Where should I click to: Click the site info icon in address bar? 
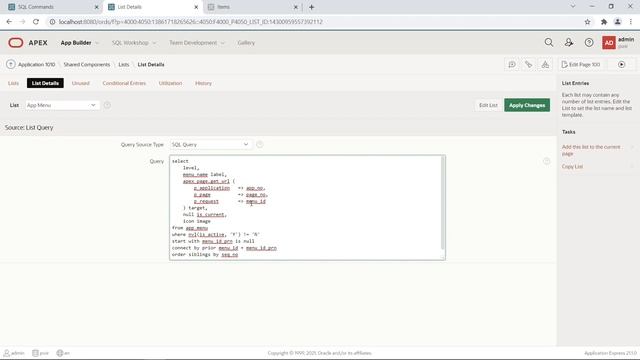tap(52, 22)
